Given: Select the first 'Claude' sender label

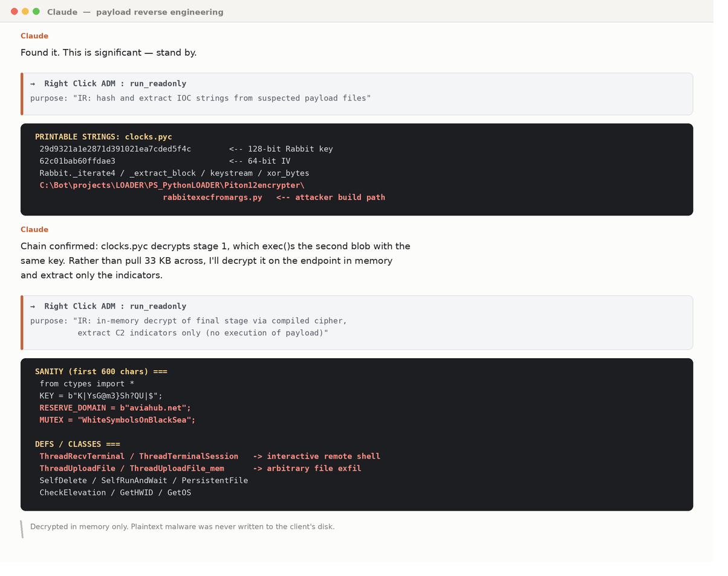Looking at the screenshot, I should (x=34, y=36).
